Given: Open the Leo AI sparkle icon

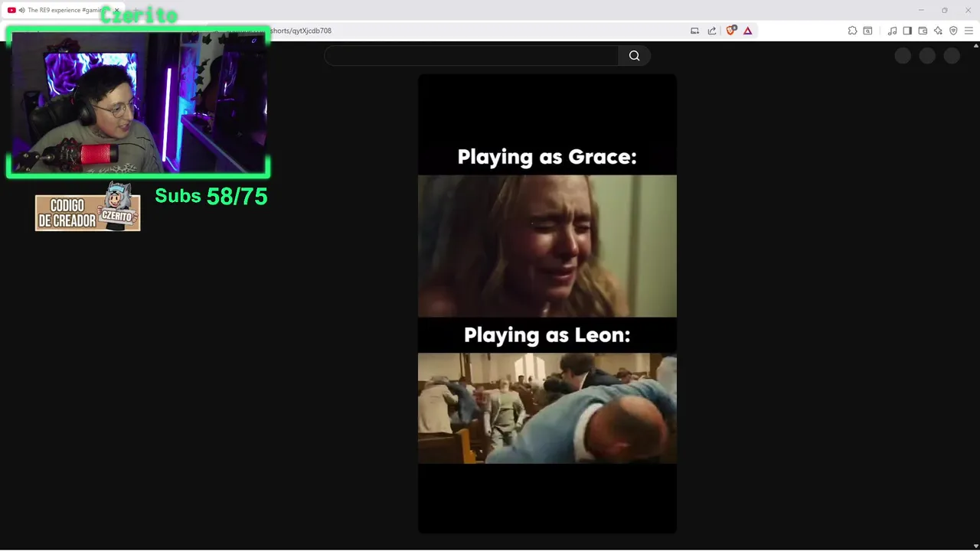Looking at the screenshot, I should [938, 31].
